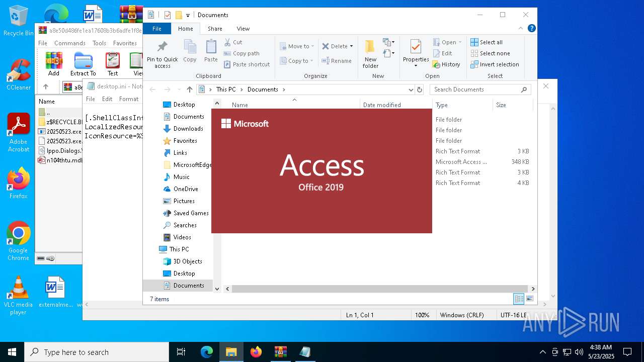Image resolution: width=644 pixels, height=362 pixels.
Task: Create a New folder from ribbon
Action: click(370, 53)
